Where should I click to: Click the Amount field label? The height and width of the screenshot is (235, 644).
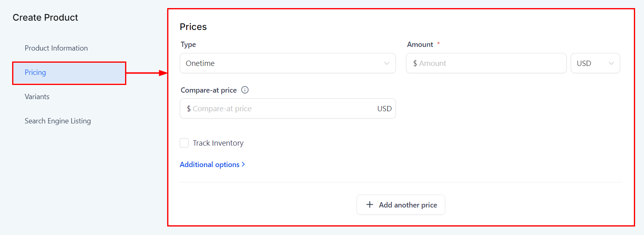(x=420, y=44)
